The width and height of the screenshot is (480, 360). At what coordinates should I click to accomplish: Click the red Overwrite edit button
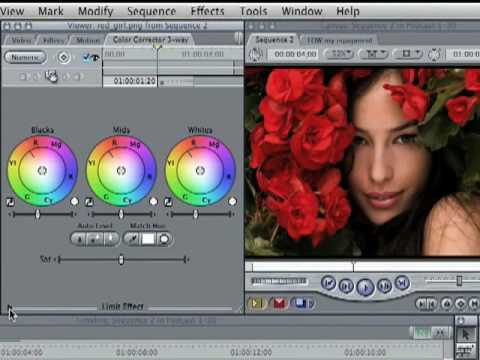[279, 303]
